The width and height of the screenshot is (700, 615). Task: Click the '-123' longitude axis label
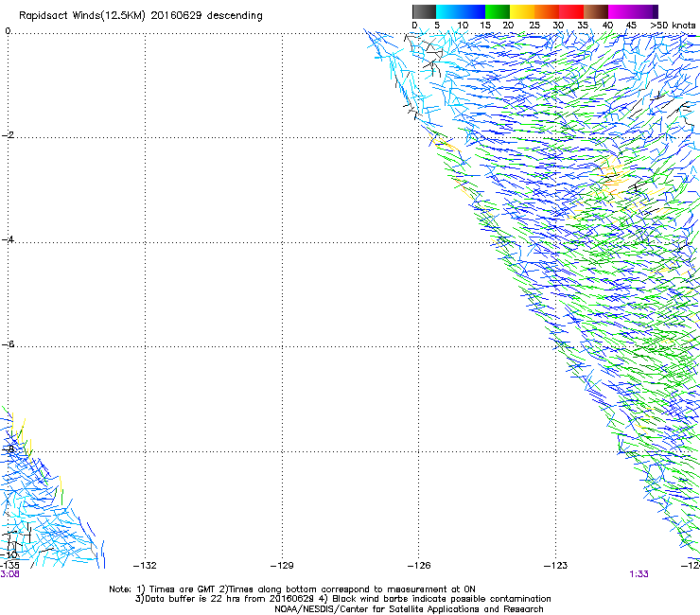[556, 566]
